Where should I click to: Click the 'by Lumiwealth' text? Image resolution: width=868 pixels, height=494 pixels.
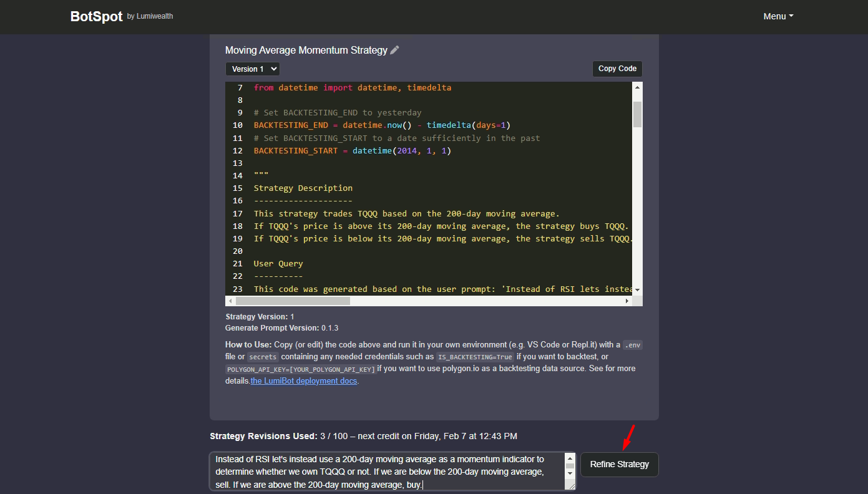150,16
